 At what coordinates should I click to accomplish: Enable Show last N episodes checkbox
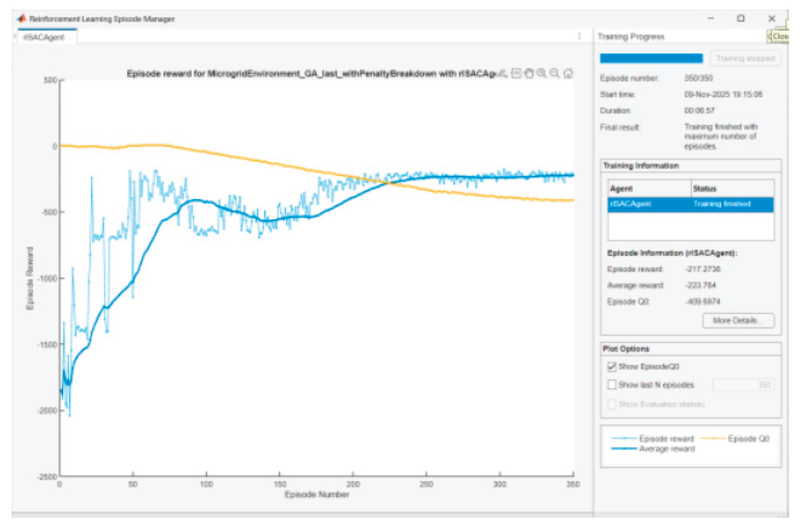click(x=612, y=385)
